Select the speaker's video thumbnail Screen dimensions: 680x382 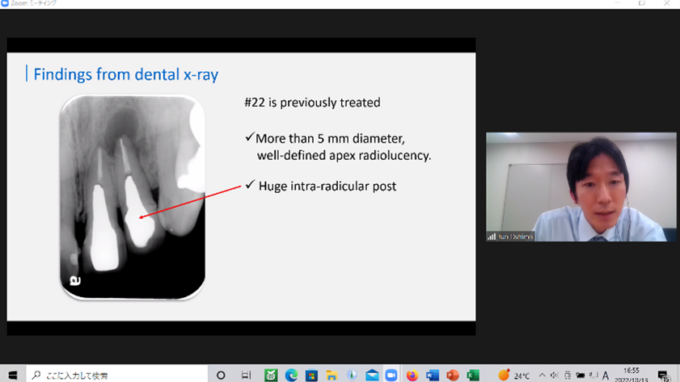click(581, 187)
